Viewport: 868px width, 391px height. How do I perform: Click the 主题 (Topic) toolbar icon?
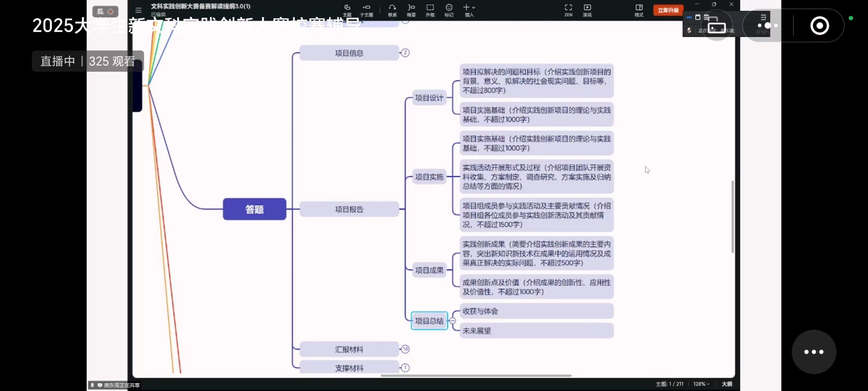(347, 9)
